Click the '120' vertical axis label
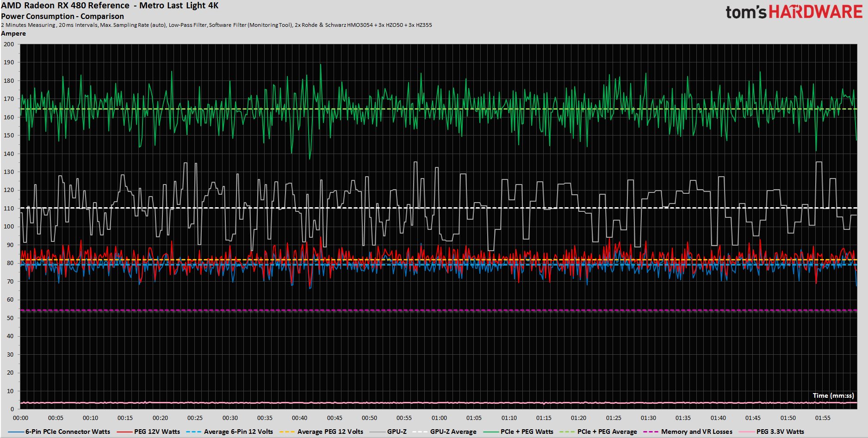The image size is (868, 438). [x=9, y=190]
